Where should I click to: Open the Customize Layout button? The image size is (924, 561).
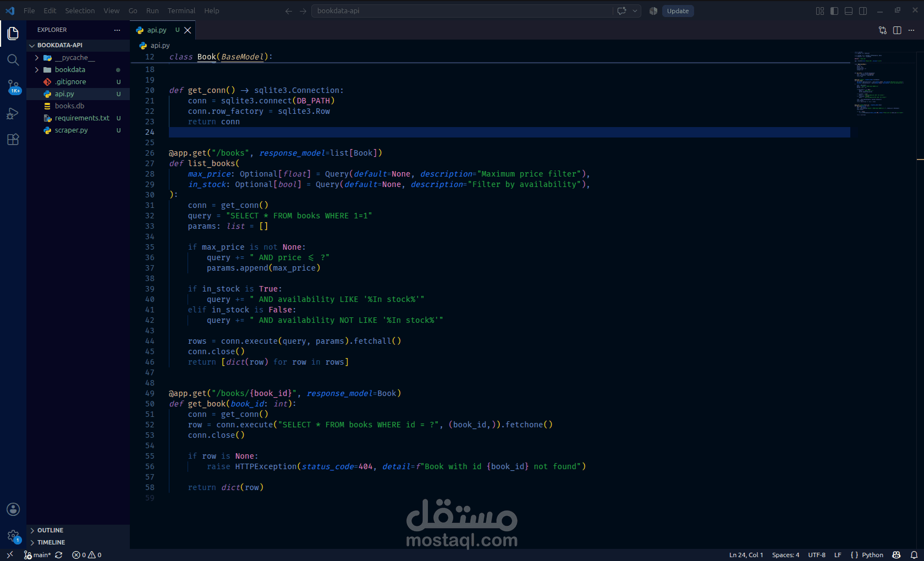point(820,11)
